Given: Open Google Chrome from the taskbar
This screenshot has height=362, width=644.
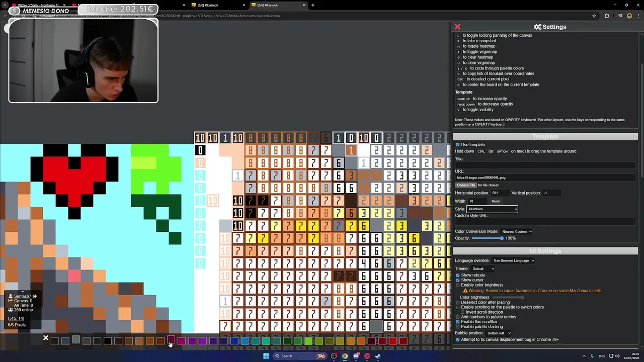Looking at the screenshot, I should click(345, 356).
